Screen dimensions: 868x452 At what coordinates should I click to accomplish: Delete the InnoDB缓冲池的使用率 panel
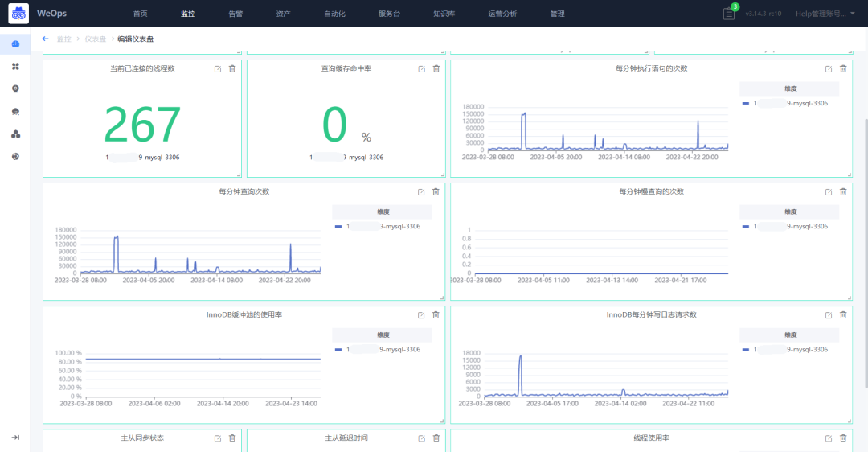tap(436, 314)
